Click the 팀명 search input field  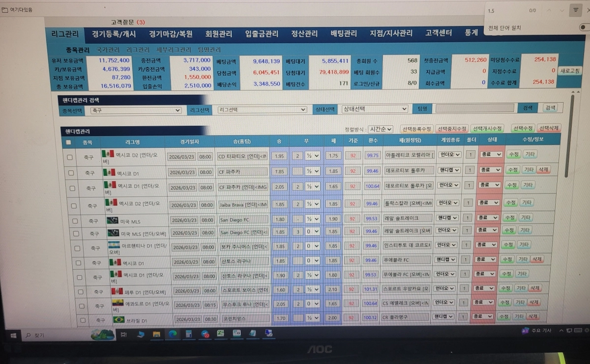(475, 108)
